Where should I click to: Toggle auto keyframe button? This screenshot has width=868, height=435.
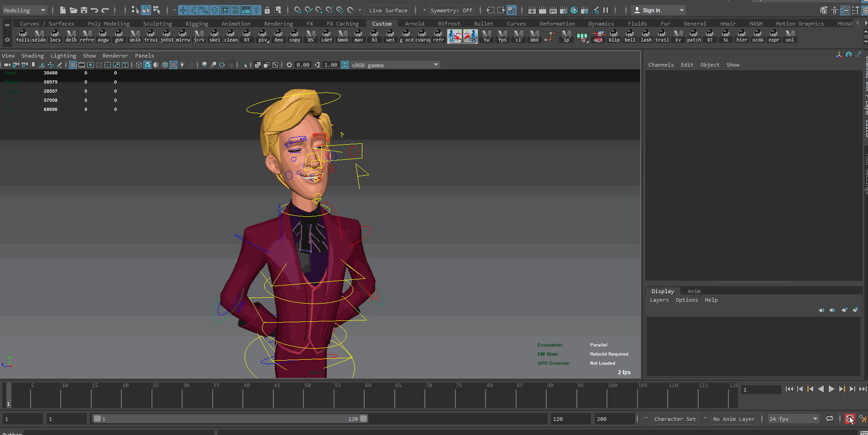(x=849, y=419)
